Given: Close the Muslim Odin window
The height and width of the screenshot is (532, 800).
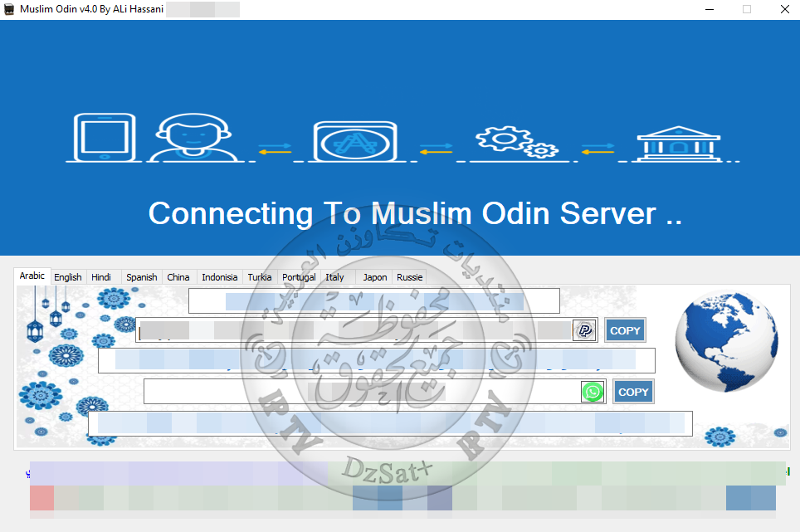Looking at the screenshot, I should click(x=785, y=9).
